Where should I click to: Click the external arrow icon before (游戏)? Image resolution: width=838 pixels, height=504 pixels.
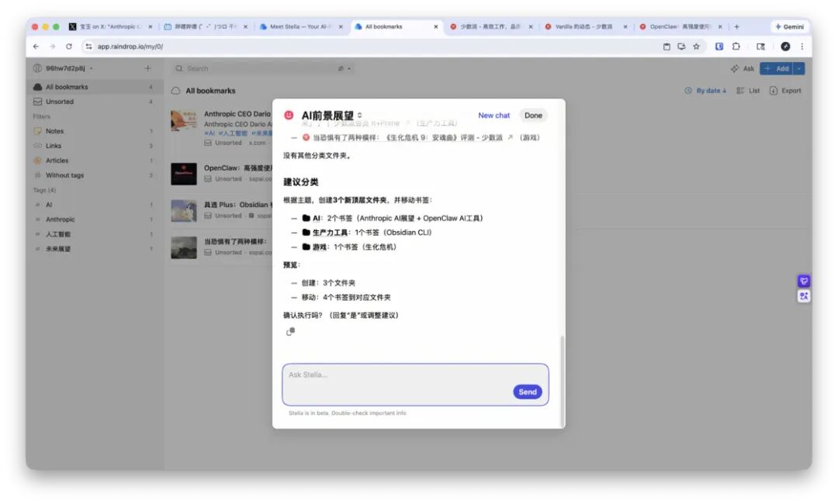coord(511,138)
